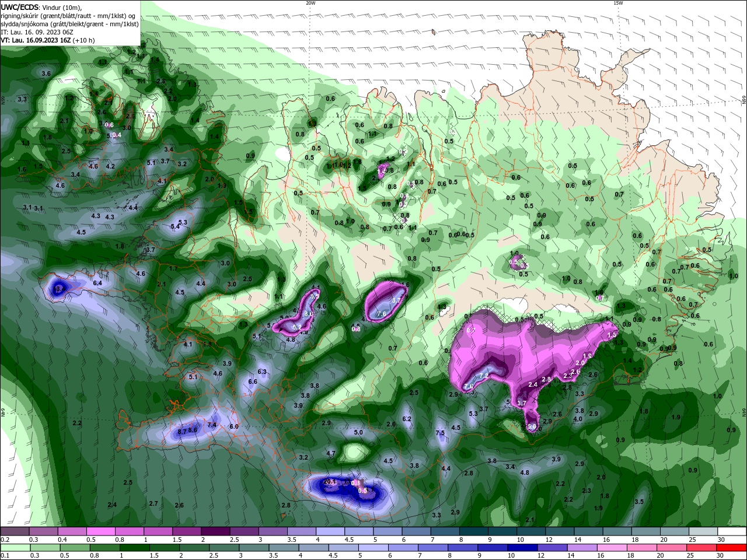Pick the light pink 16 rain legend swatch
This screenshot has height=560, width=747.
coord(612,548)
